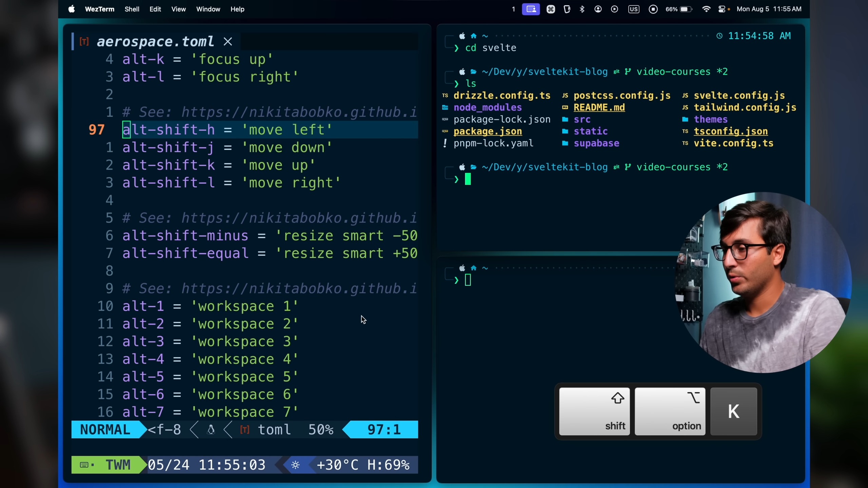Click the README.md filename link

tap(599, 107)
